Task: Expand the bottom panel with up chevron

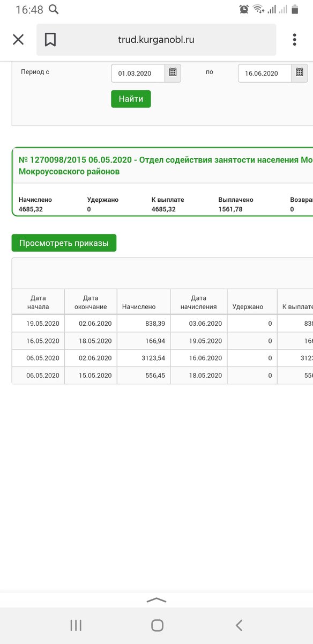Action: coord(156,599)
